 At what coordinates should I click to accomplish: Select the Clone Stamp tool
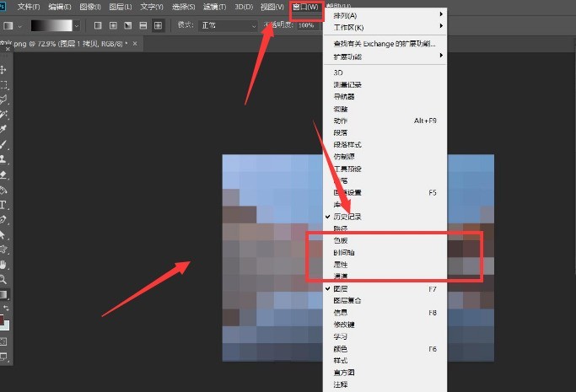[3, 159]
